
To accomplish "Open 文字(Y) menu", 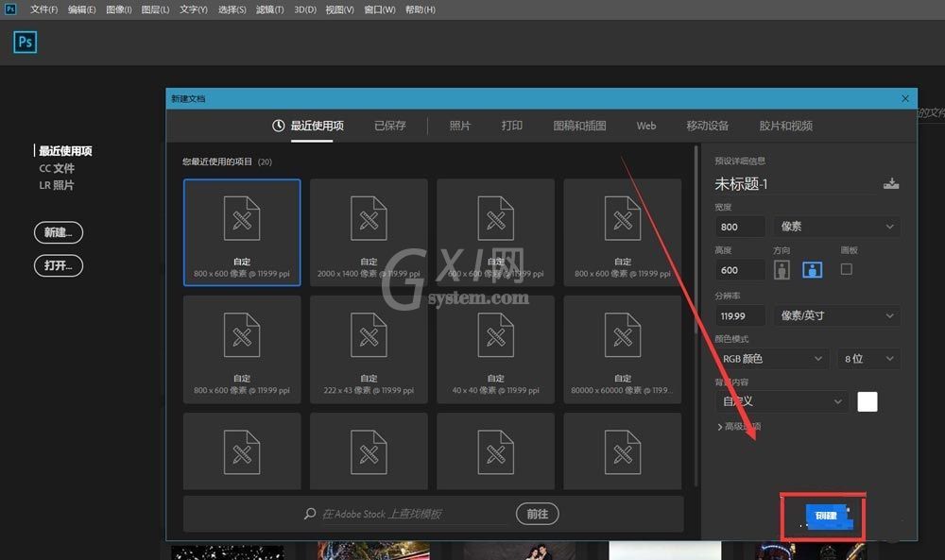I will tap(194, 9).
